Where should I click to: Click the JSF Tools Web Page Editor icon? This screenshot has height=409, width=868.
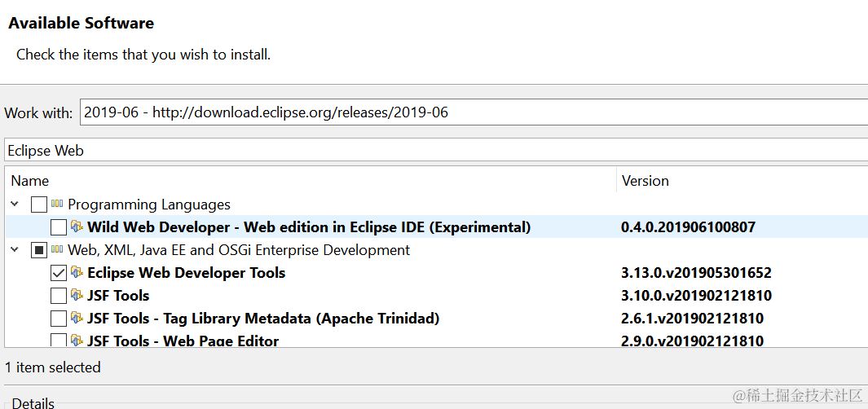pos(77,340)
